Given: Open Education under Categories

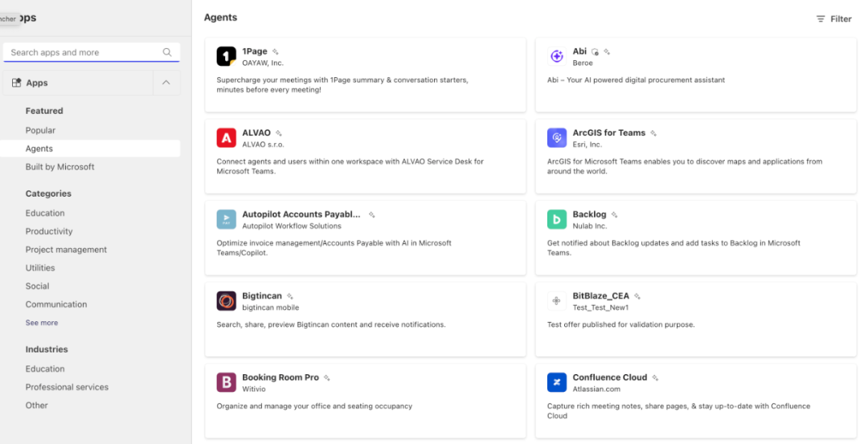Looking at the screenshot, I should [x=45, y=213].
